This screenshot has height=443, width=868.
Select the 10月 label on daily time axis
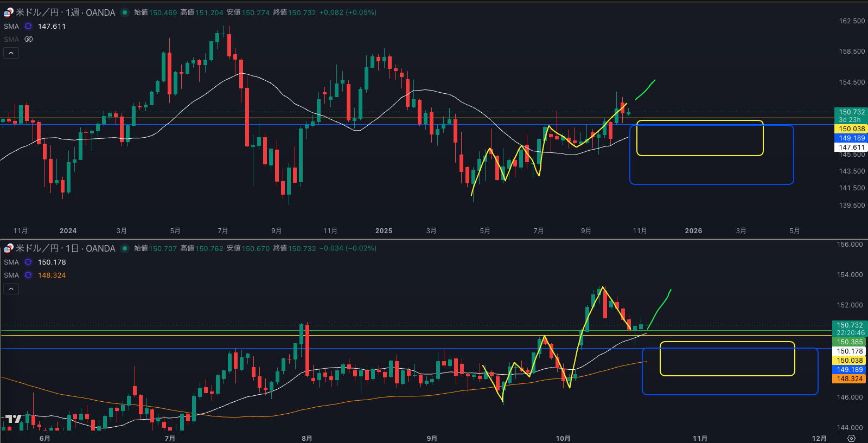tap(563, 438)
